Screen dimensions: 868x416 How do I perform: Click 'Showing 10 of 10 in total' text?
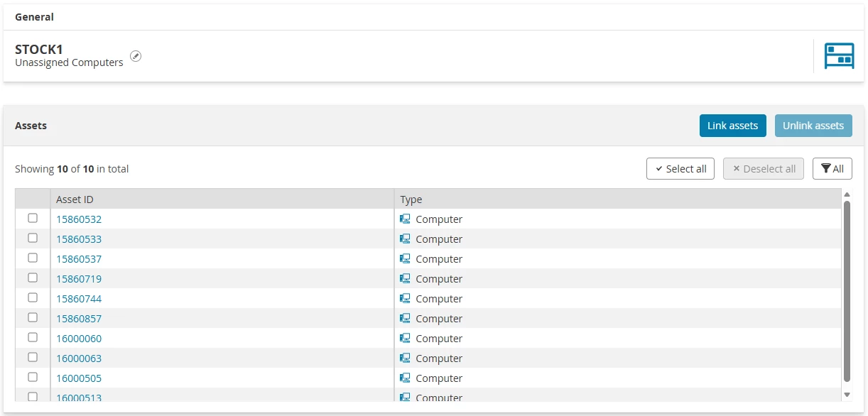[x=72, y=169]
